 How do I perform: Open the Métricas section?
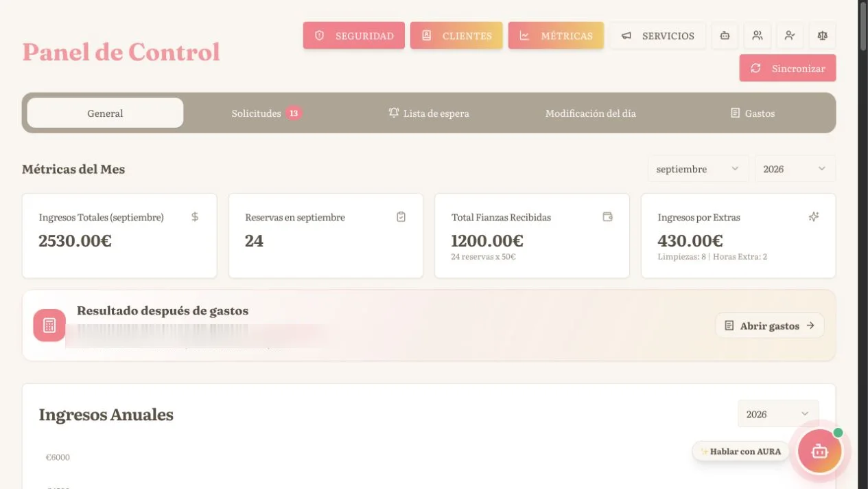click(x=556, y=36)
